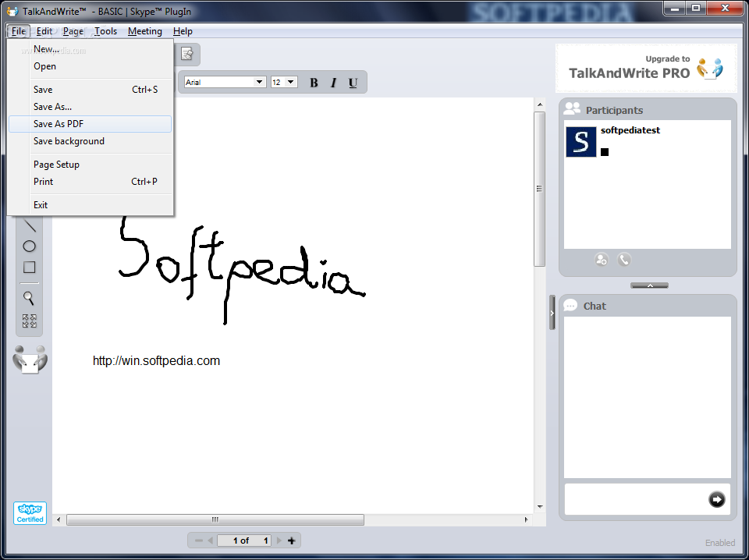
Task: Click the http://win.softpedia.com text on canvas
Action: [x=156, y=361]
